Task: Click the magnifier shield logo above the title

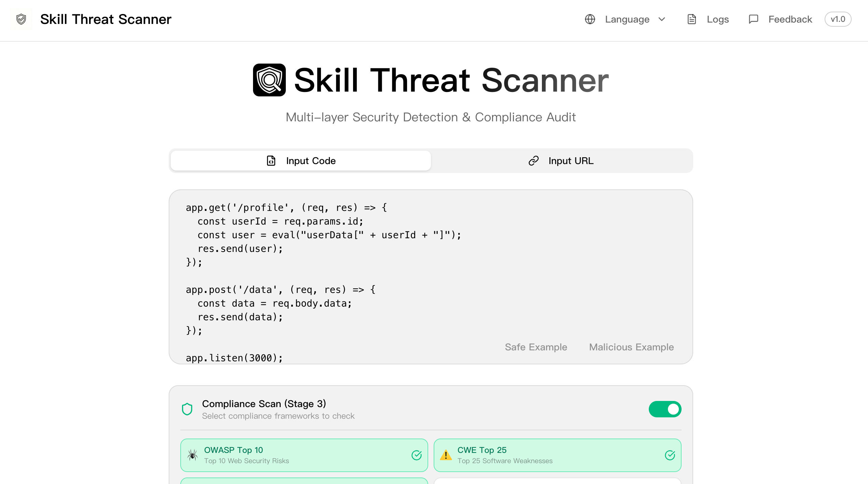Action: coord(269,80)
